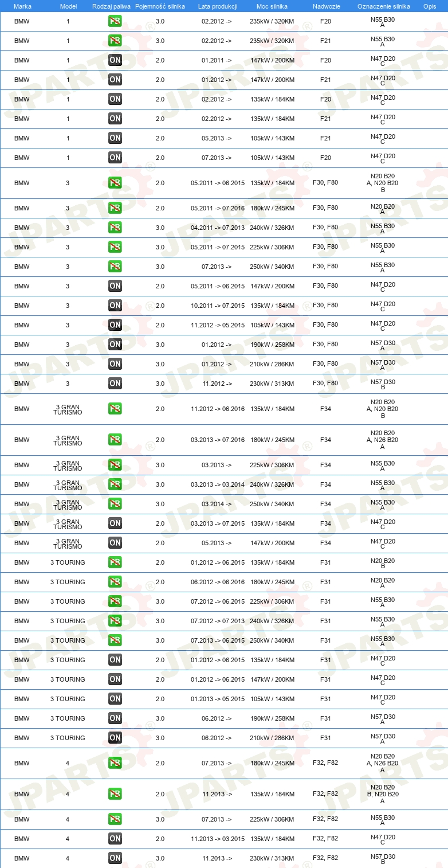
Task: Click petrol icon in BMW 3 05.2011-07.2016 row
Action: point(115,208)
